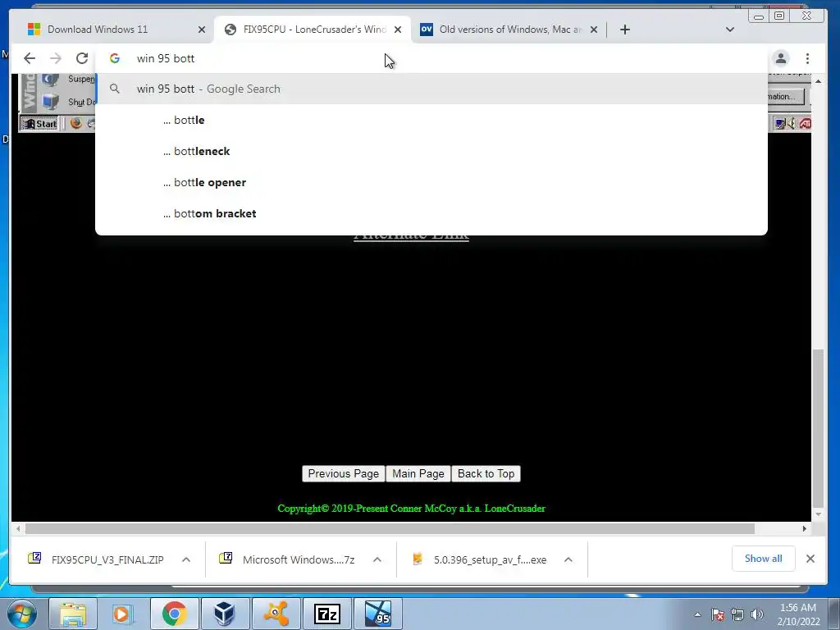Expand the tab search chevron

point(729,30)
